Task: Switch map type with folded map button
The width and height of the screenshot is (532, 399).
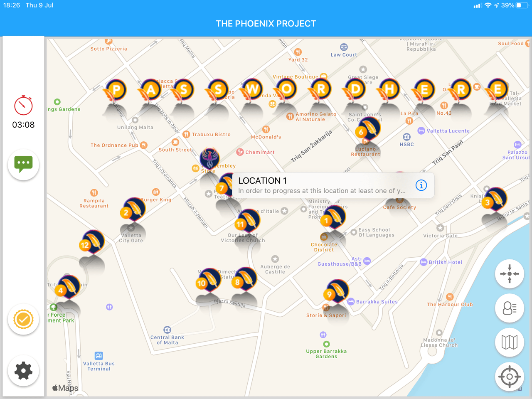Action: coord(509,342)
